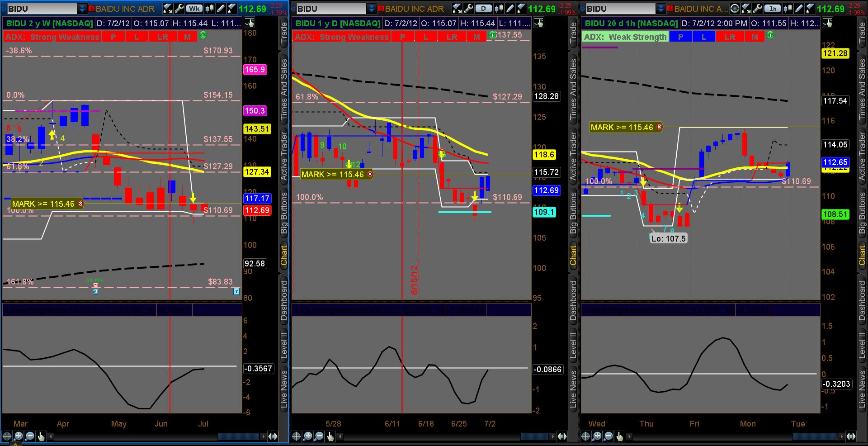
Task: Select the pencil drawing tool in weekly chart
Action: [x=221, y=8]
